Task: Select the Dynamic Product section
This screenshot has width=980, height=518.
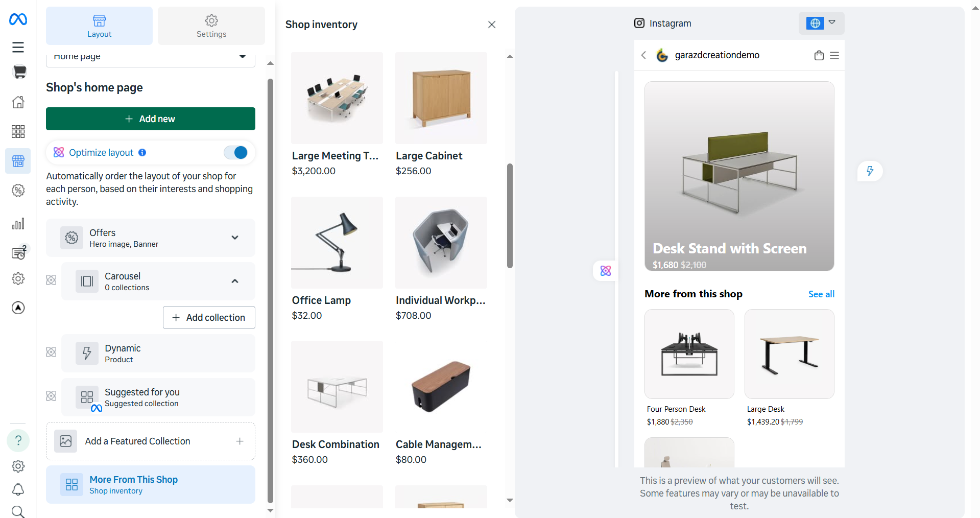Action: (x=158, y=354)
